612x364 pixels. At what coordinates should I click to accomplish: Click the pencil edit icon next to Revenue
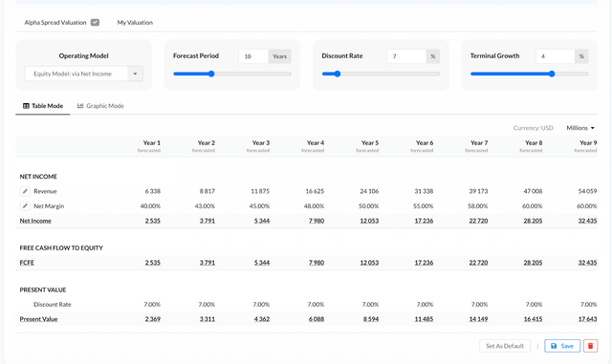tap(25, 191)
